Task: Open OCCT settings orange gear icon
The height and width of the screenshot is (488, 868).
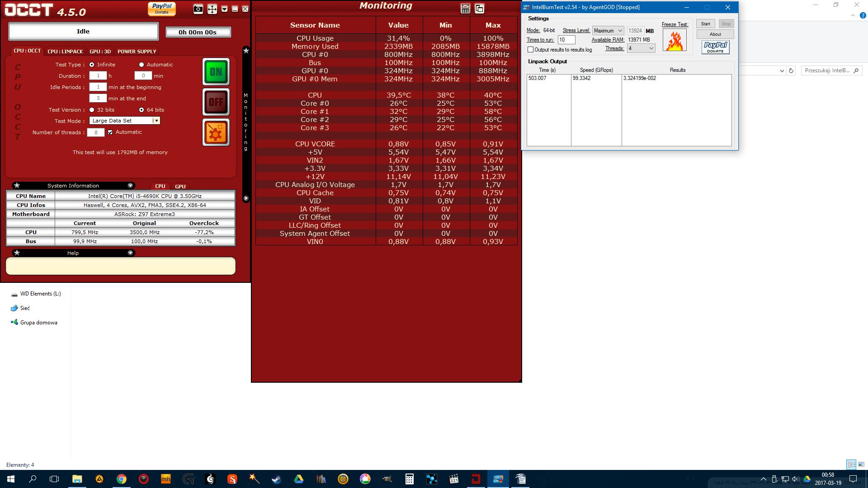Action: click(x=216, y=132)
